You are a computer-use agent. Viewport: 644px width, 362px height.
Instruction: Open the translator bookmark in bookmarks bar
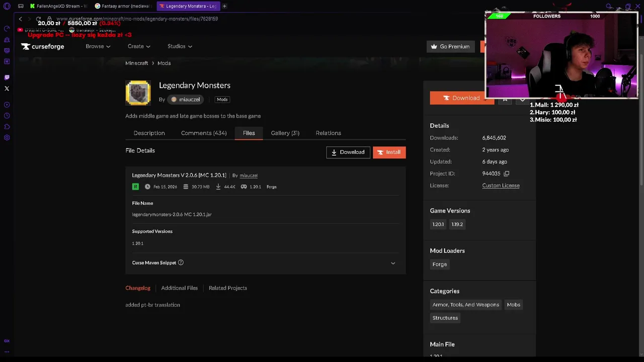(92, 30)
